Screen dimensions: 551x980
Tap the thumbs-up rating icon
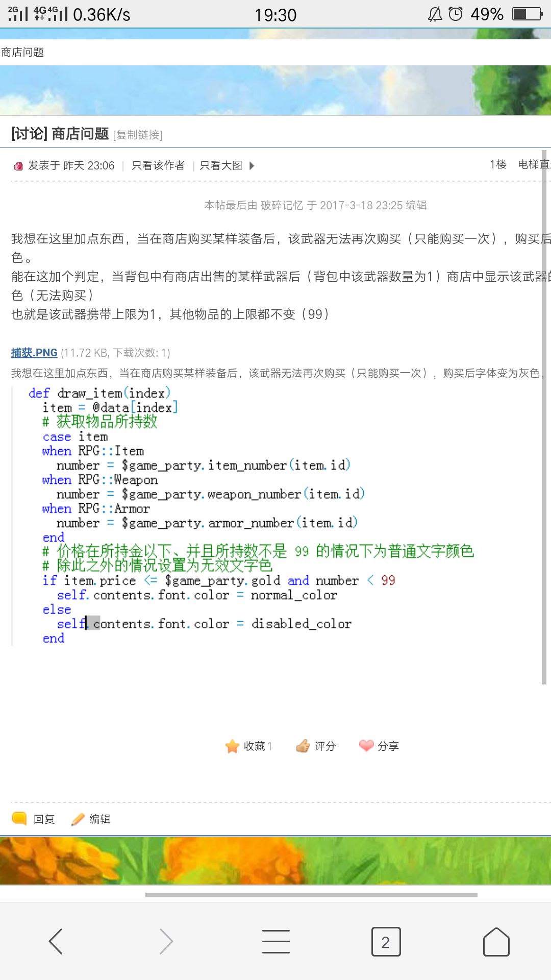coord(303,746)
